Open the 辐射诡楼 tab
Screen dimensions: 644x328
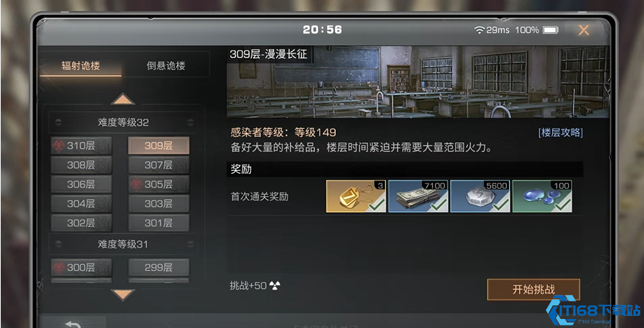tap(81, 65)
